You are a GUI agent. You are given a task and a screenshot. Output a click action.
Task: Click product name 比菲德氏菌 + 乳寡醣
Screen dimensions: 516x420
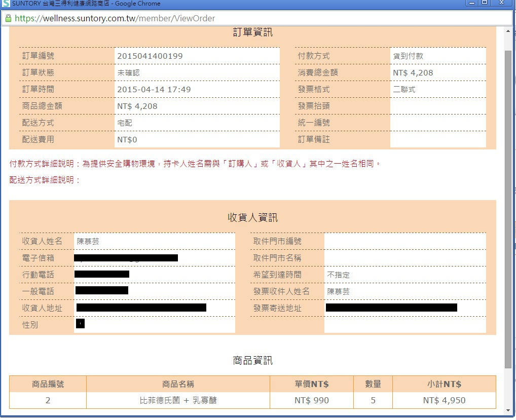click(x=178, y=400)
